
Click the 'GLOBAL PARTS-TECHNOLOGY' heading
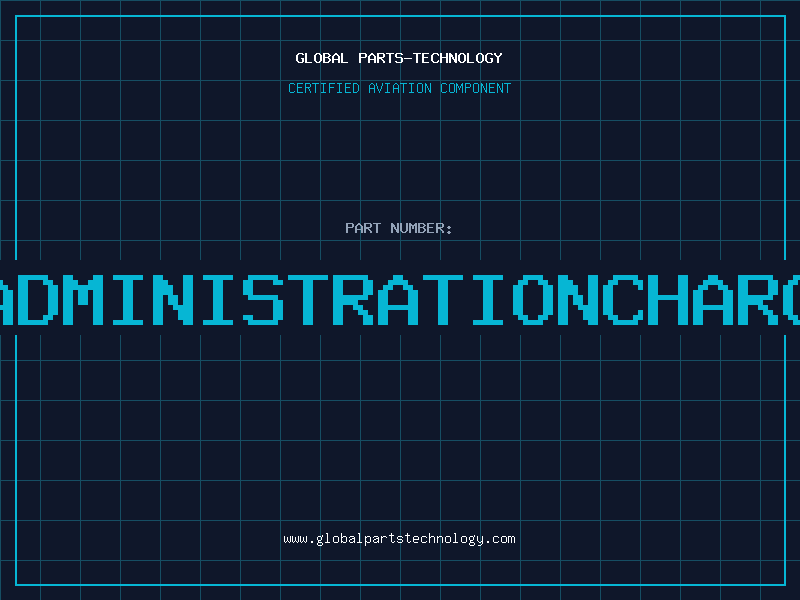click(399, 58)
